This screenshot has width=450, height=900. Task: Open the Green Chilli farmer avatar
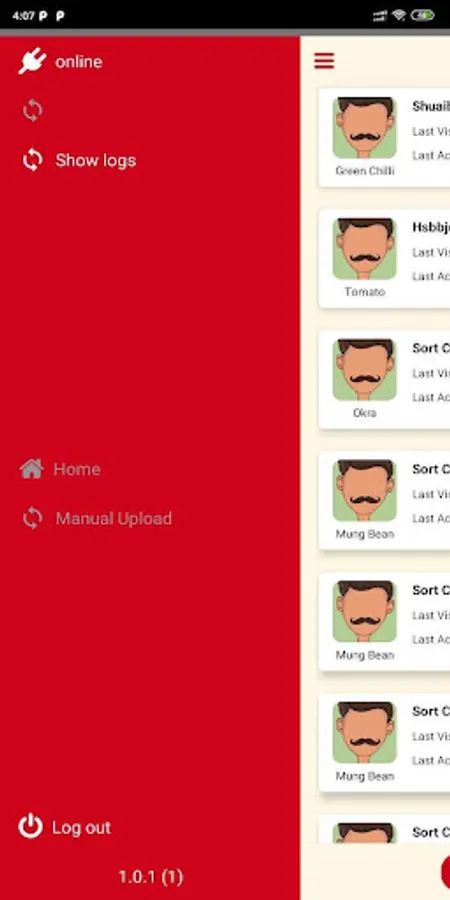click(x=364, y=127)
